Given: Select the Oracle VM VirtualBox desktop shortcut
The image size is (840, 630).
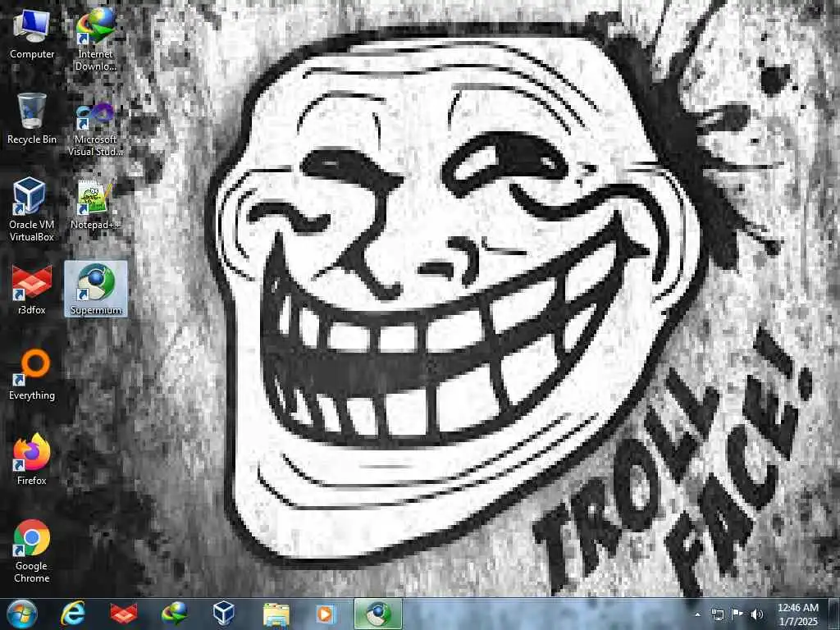Looking at the screenshot, I should (32, 209).
